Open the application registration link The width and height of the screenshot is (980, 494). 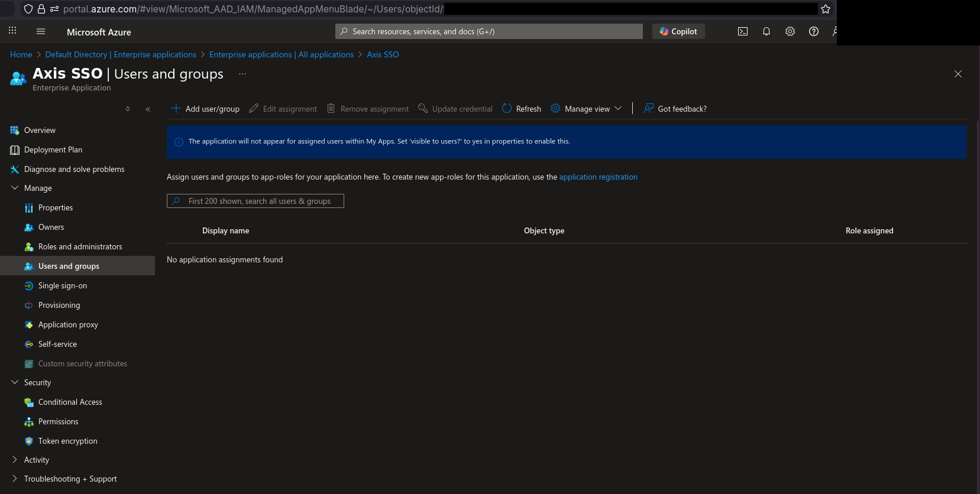click(x=599, y=177)
